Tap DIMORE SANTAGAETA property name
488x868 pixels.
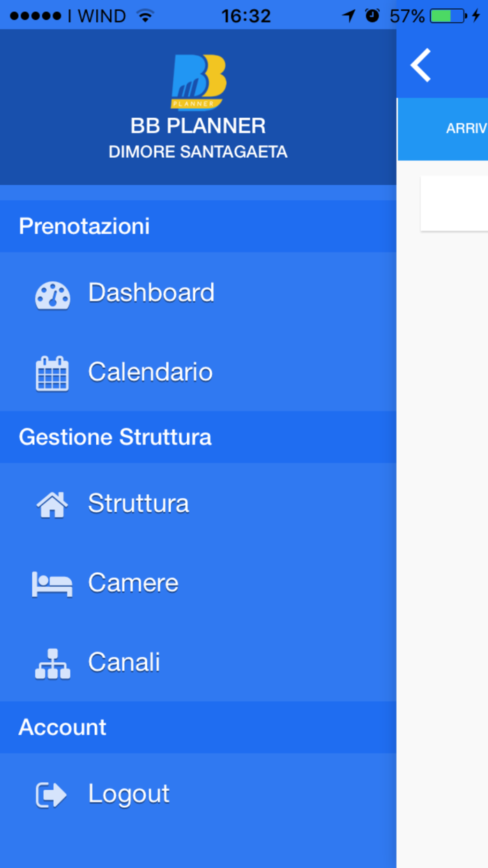click(x=197, y=151)
